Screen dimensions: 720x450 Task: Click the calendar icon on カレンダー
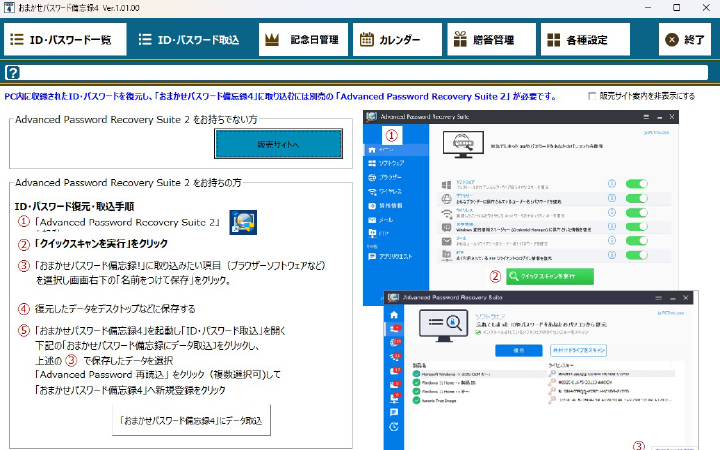pyautogui.click(x=366, y=39)
